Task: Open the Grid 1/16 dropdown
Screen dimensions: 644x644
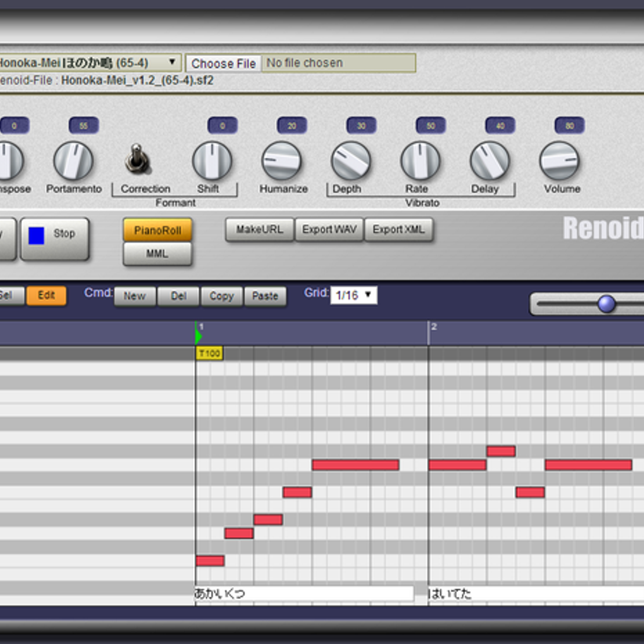Action: pyautogui.click(x=354, y=295)
